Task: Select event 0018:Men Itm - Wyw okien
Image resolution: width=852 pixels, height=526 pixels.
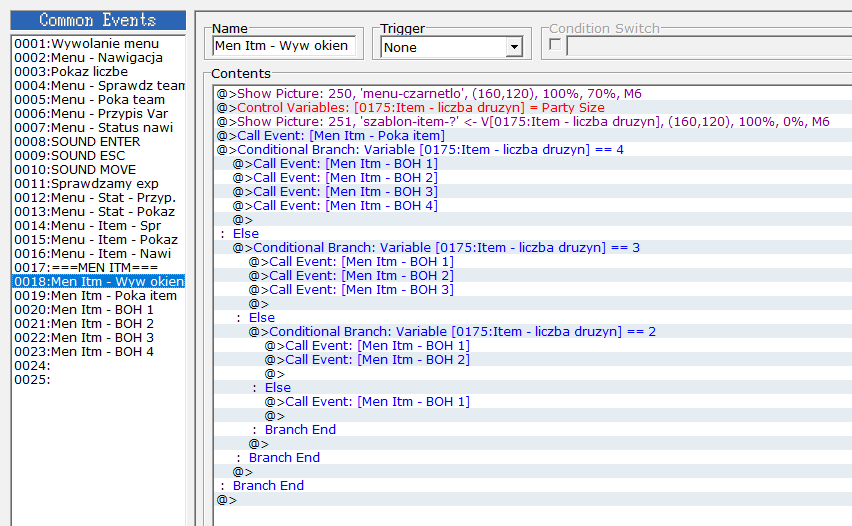Action: (98, 281)
